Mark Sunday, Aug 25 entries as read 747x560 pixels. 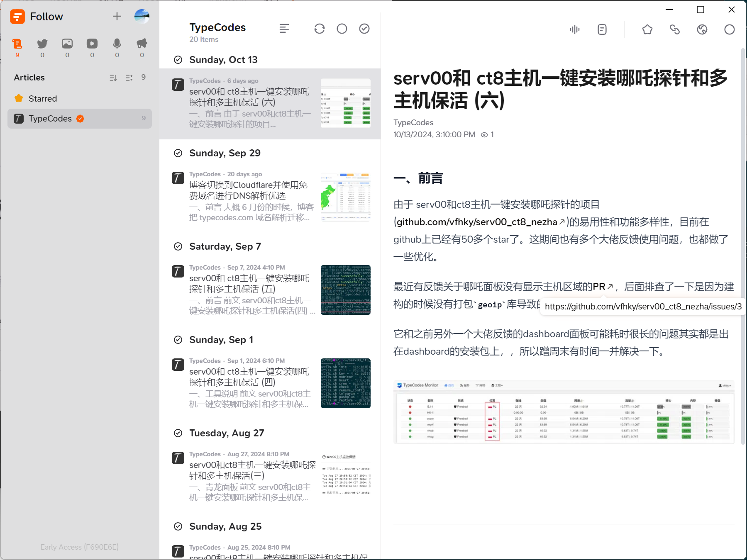click(178, 526)
